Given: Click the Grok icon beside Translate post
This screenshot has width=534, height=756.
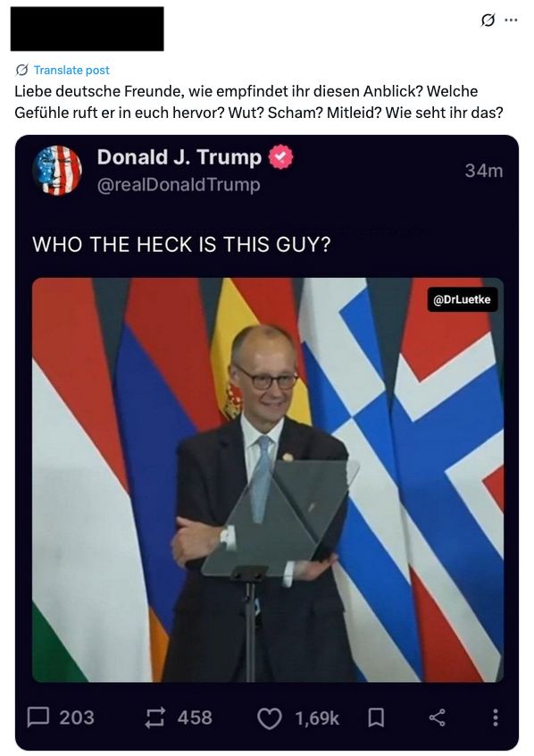Looking at the screenshot, I should point(21,71).
